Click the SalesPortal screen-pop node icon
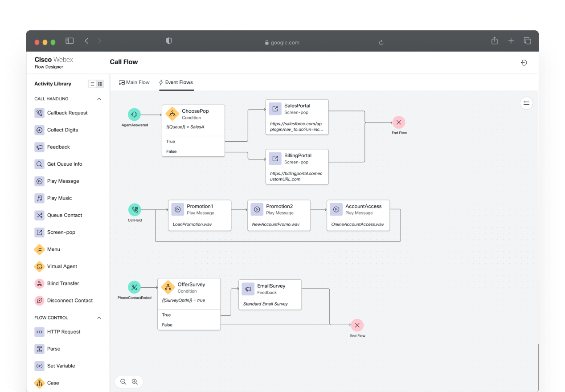Image resolution: width=565 pixels, height=392 pixels. 275,109
